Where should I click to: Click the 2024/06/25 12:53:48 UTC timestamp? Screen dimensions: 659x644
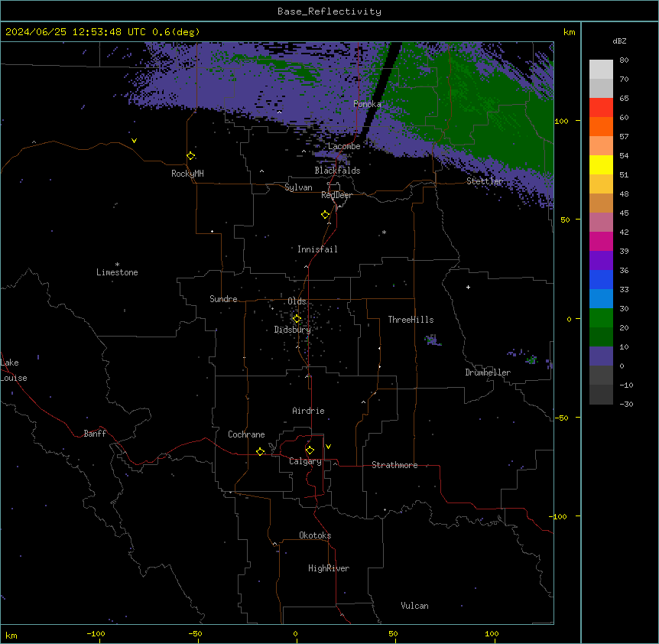pos(76,32)
